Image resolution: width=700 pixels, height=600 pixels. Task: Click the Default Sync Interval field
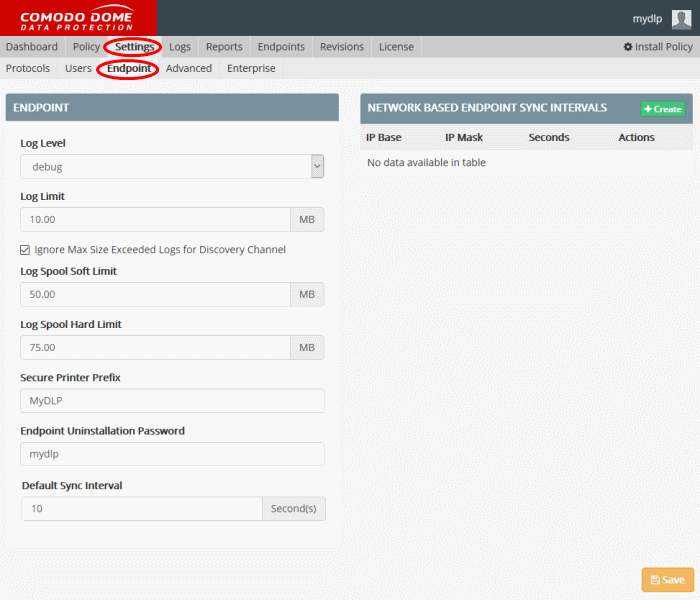142,508
